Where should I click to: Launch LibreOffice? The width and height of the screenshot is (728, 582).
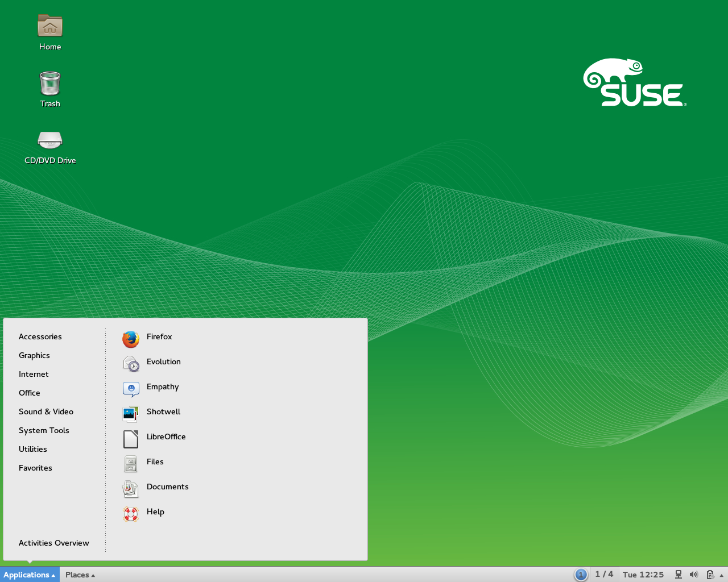(x=166, y=436)
